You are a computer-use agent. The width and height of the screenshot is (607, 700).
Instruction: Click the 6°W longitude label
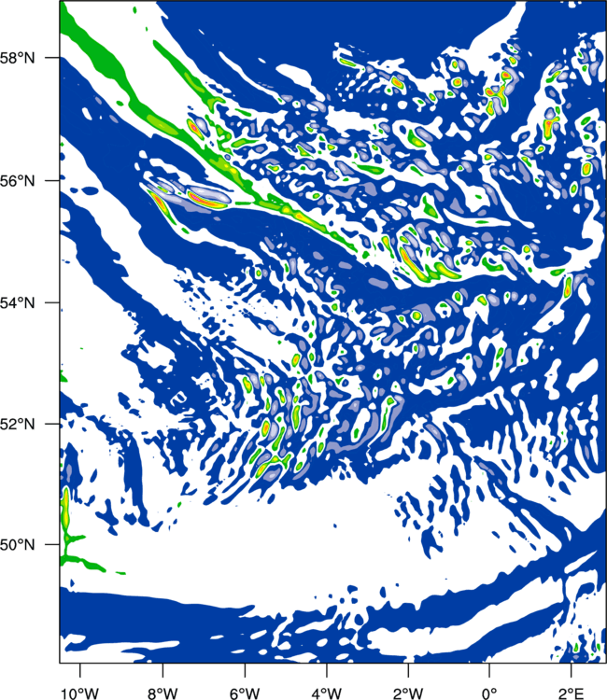(x=245, y=693)
